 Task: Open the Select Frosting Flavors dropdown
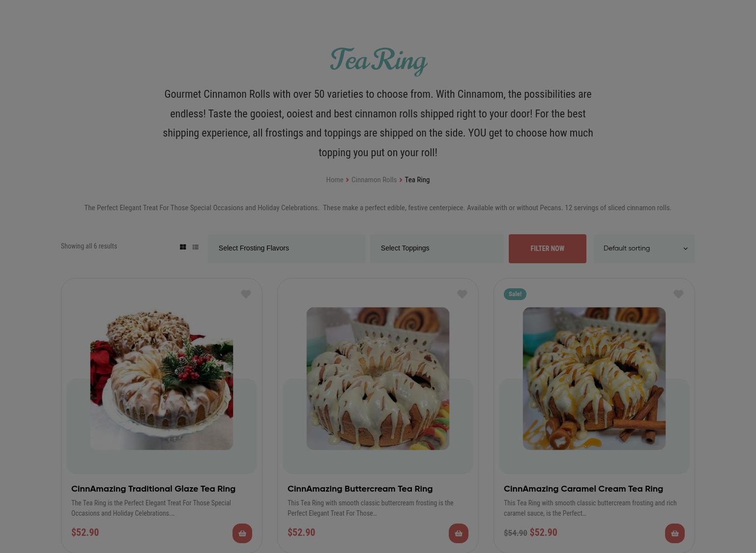pyautogui.click(x=286, y=249)
